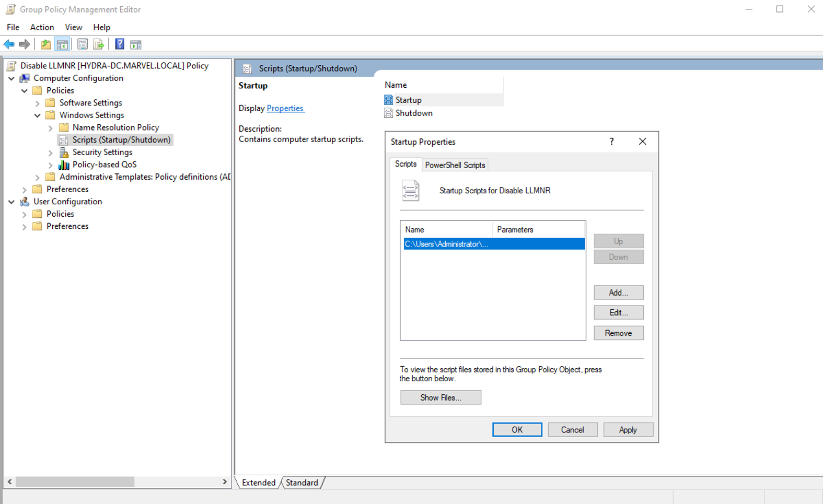Screen dimensions: 823x504
Task: Open the Action menu
Action: pyautogui.click(x=42, y=27)
